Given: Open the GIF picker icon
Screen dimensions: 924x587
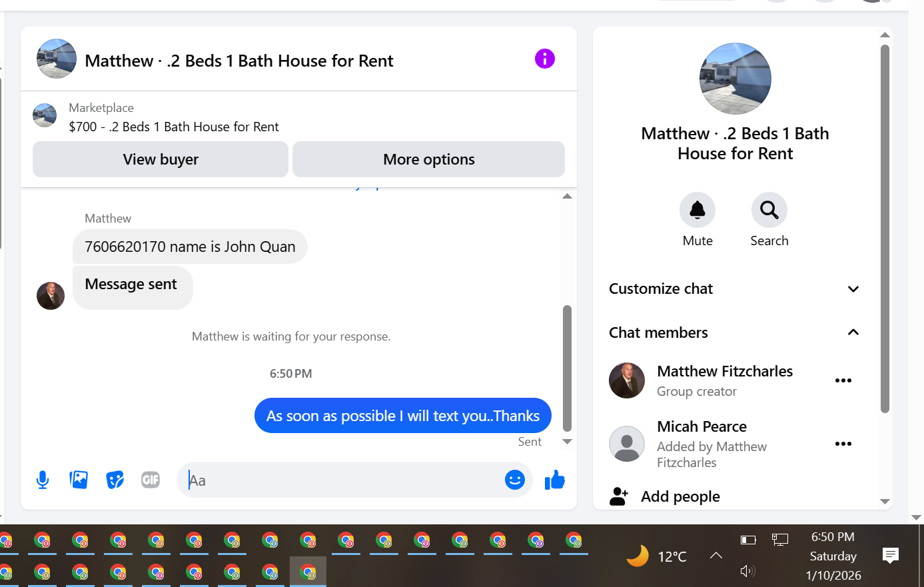Looking at the screenshot, I should tap(151, 480).
